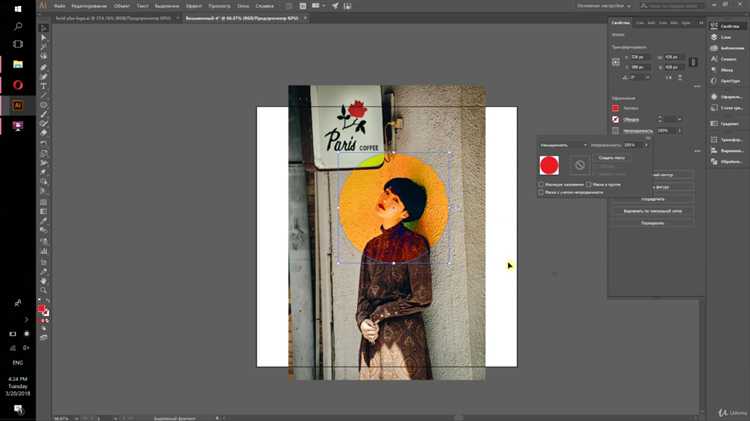Viewport: 750px width, 421px height.
Task: Select the Scale tool
Action: pyautogui.click(x=44, y=154)
